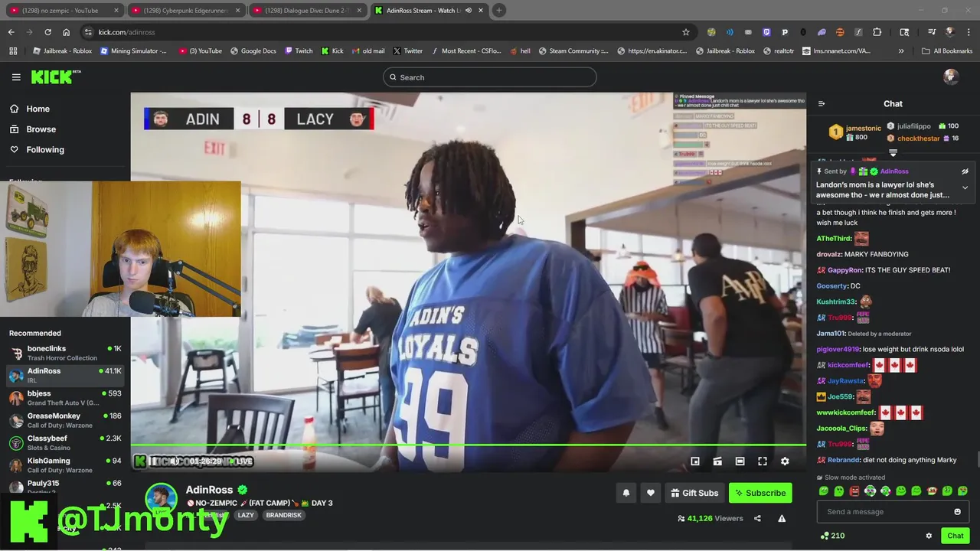
Task: Open the Twitch bookmark
Action: tap(299, 51)
